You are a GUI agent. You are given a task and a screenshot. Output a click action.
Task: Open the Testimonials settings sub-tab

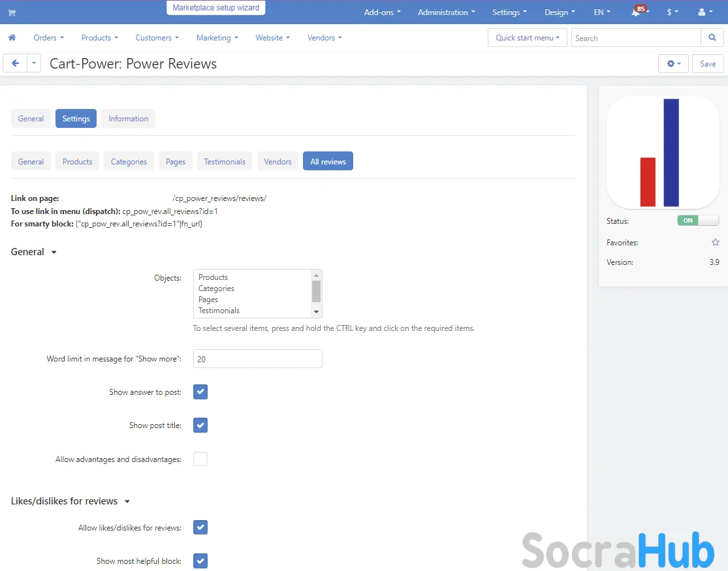(225, 161)
